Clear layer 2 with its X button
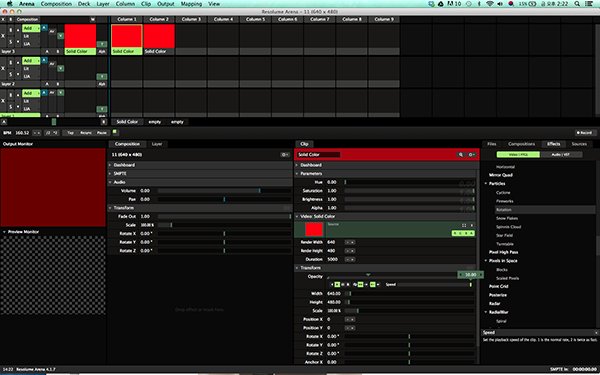 coord(3,68)
